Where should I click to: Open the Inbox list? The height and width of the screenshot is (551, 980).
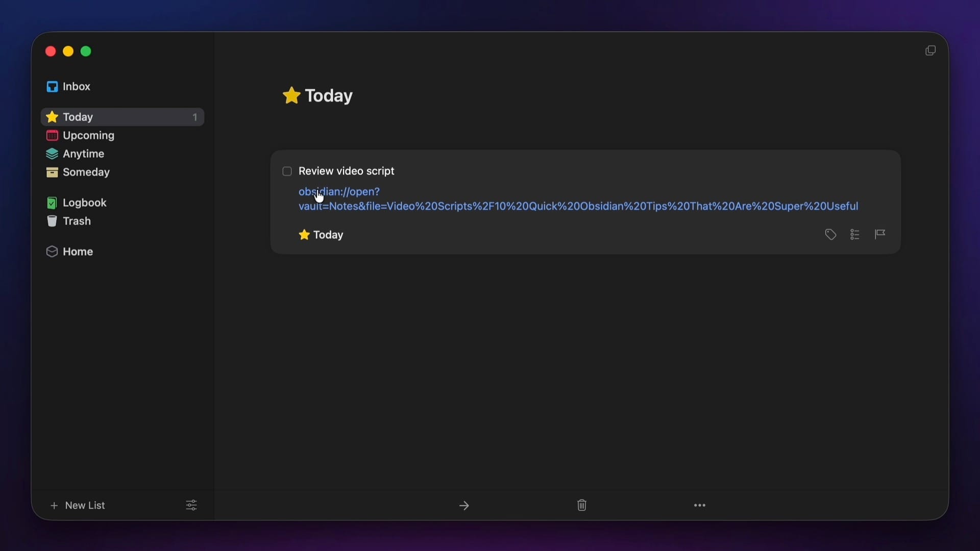(76, 87)
